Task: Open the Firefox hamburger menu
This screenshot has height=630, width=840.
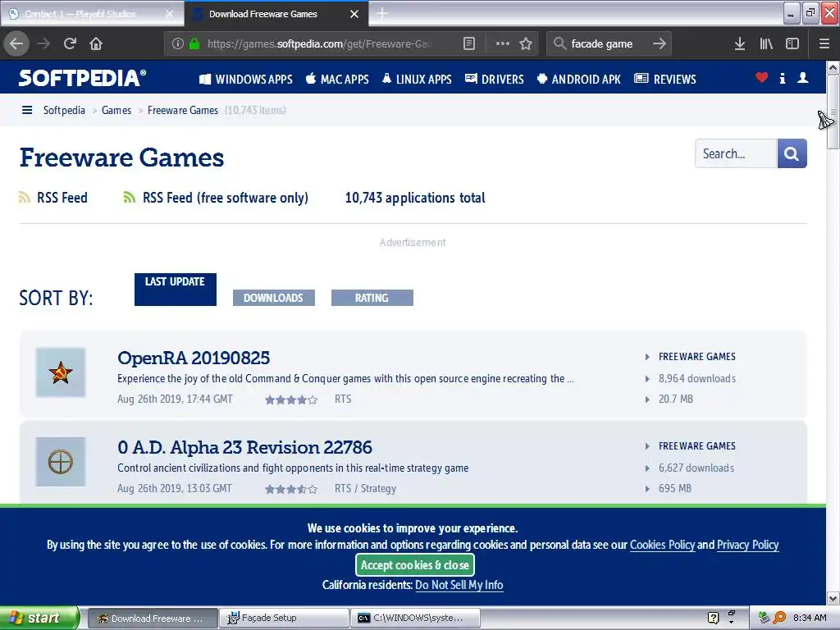Action: (x=824, y=43)
